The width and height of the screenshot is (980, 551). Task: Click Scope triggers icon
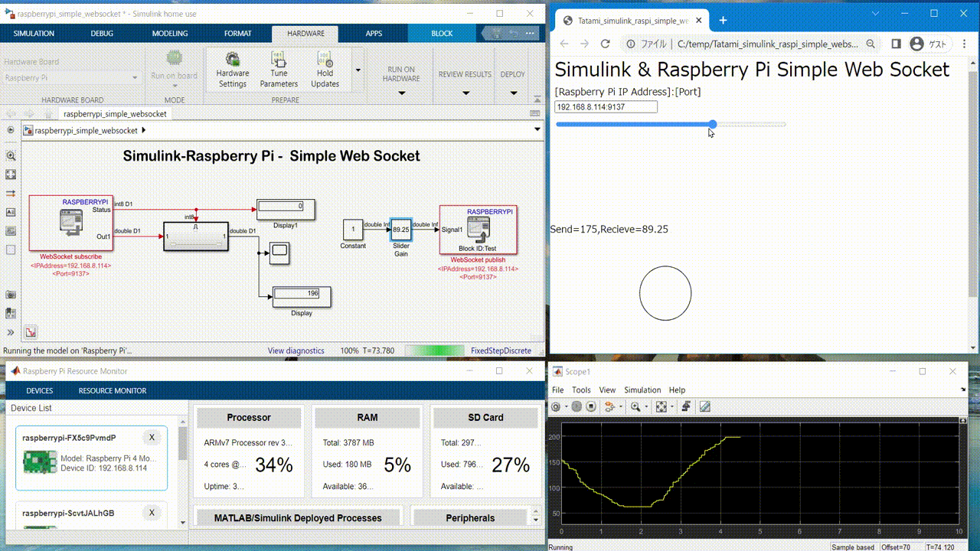(x=687, y=406)
